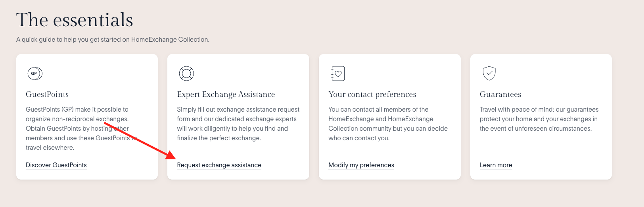Click the quick guide subtitle text

point(113,40)
